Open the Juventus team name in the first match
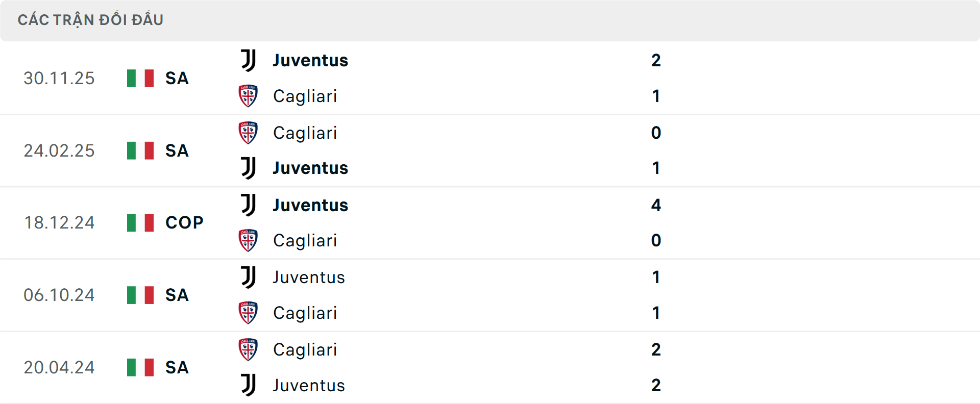Viewport: 980px width, 404px height. (310, 60)
